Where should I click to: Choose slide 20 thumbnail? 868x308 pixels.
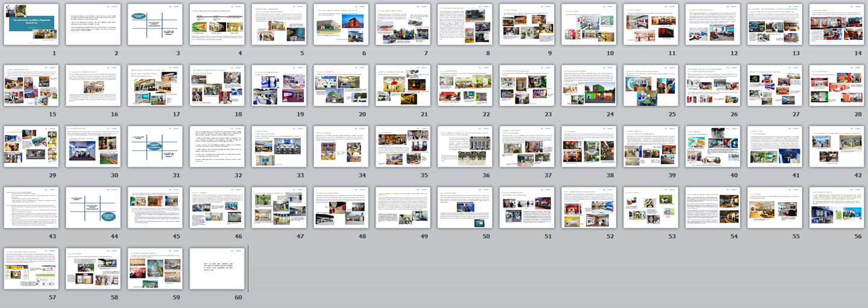coord(341,86)
